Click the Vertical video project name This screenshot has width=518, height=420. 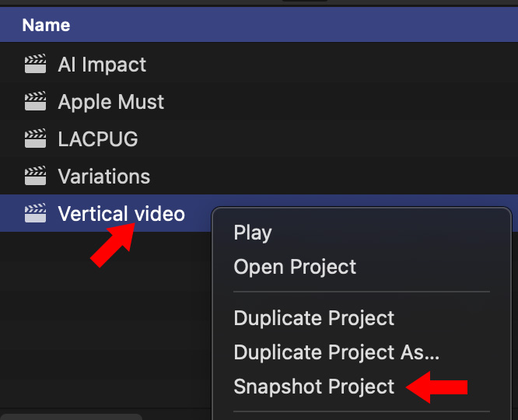click(121, 213)
